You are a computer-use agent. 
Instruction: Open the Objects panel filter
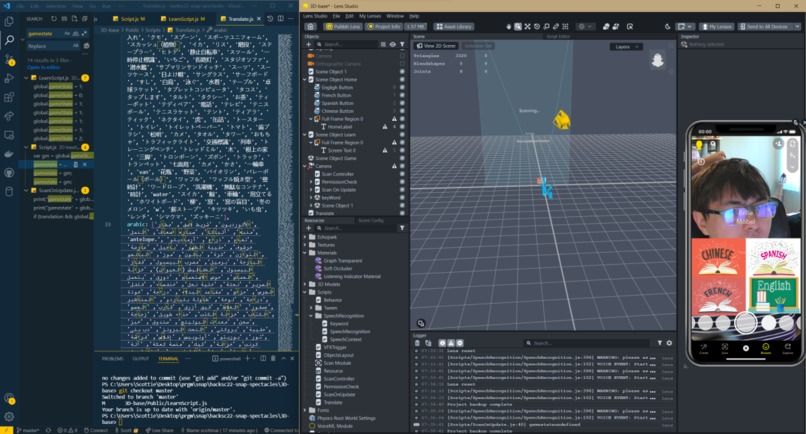point(402,44)
